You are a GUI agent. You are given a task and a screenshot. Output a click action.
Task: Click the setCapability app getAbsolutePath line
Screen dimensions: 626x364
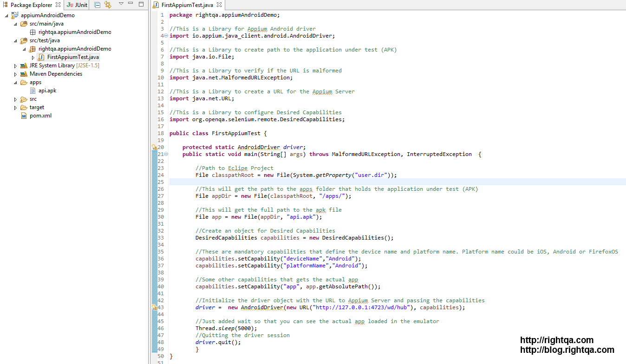point(288,286)
